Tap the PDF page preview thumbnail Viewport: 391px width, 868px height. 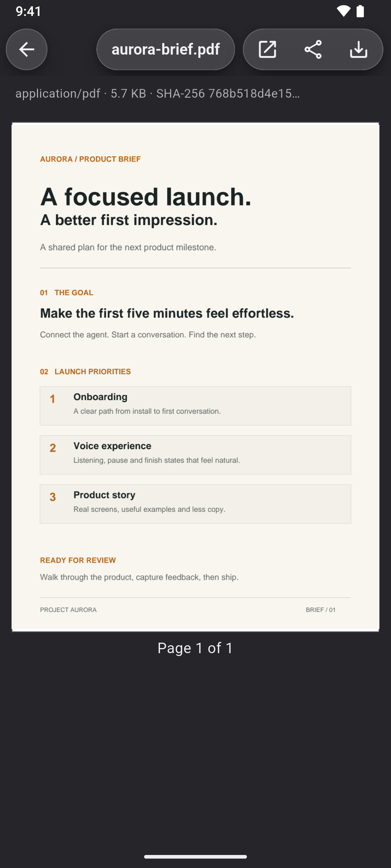pos(195,377)
